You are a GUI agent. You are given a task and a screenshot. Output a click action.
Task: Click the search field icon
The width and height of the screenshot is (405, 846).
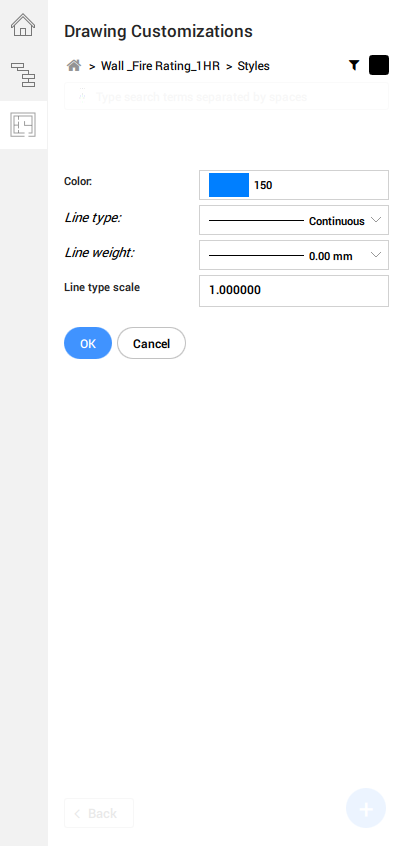(x=83, y=96)
